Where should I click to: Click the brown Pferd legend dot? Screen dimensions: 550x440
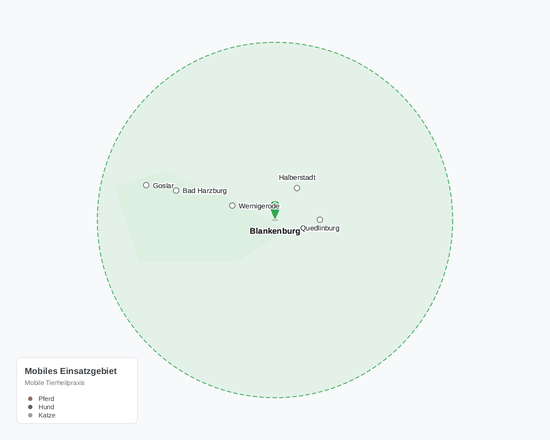30,399
